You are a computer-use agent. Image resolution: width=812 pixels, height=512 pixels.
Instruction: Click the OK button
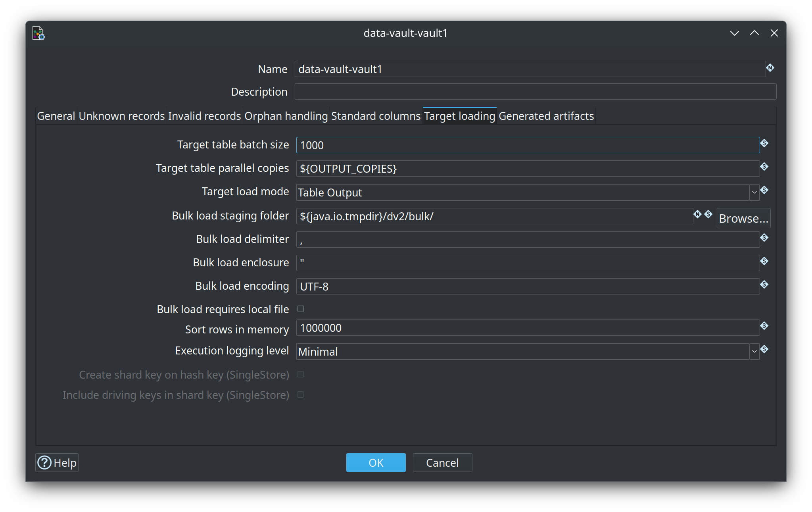click(376, 463)
